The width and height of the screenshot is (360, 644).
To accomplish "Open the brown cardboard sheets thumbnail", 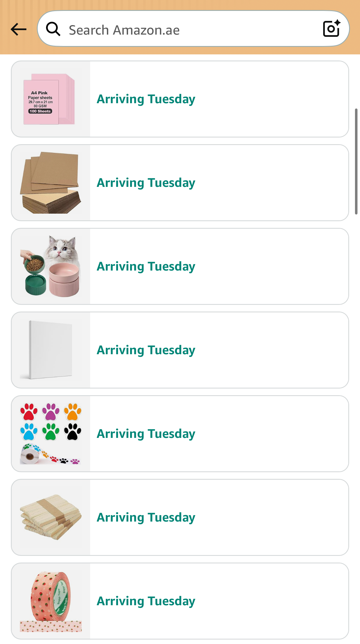I will [51, 183].
